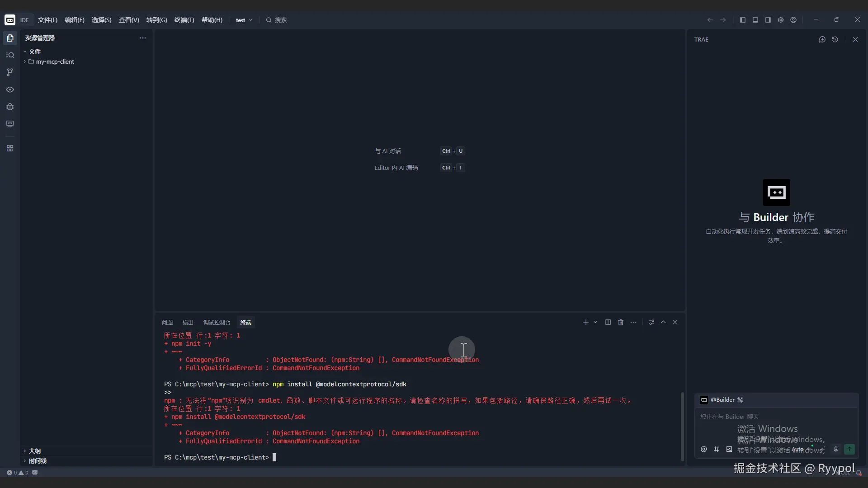The height and width of the screenshot is (488, 868).
Task: Open the 终端(T) menu
Action: click(x=184, y=20)
